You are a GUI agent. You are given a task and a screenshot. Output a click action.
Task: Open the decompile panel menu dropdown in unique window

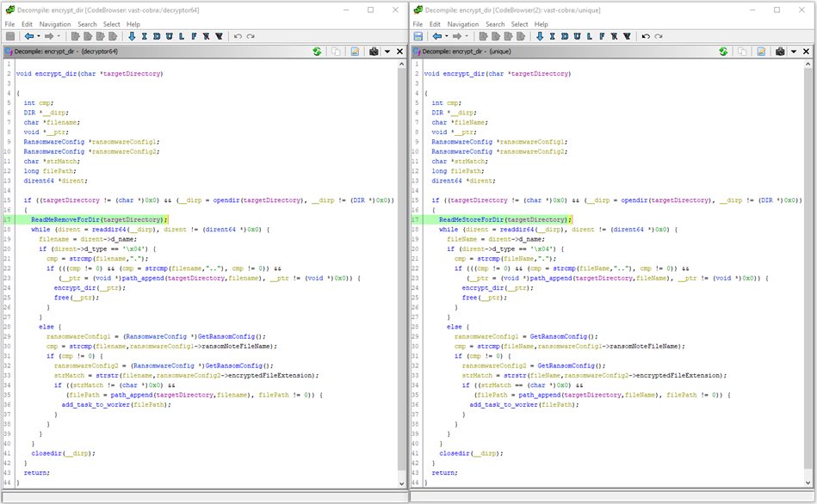tap(794, 52)
